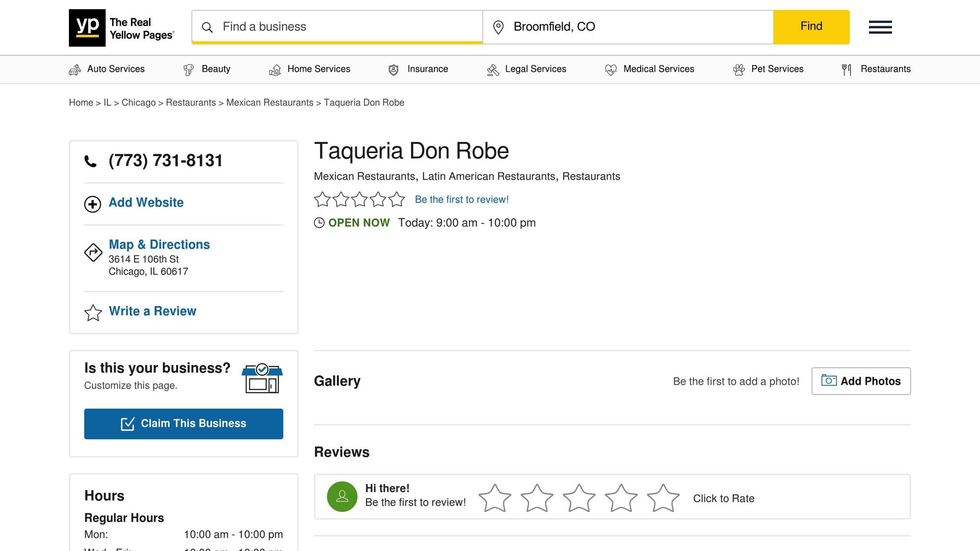This screenshot has height=551, width=980.
Task: Open Write a Review link
Action: (x=152, y=311)
